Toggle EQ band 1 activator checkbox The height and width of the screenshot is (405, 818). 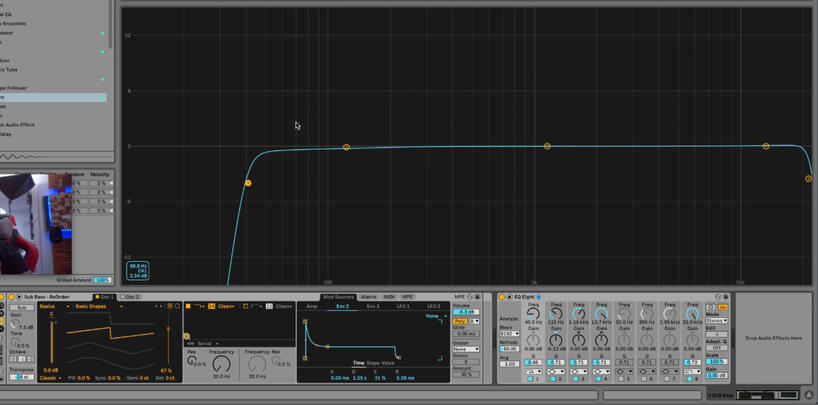[529, 379]
